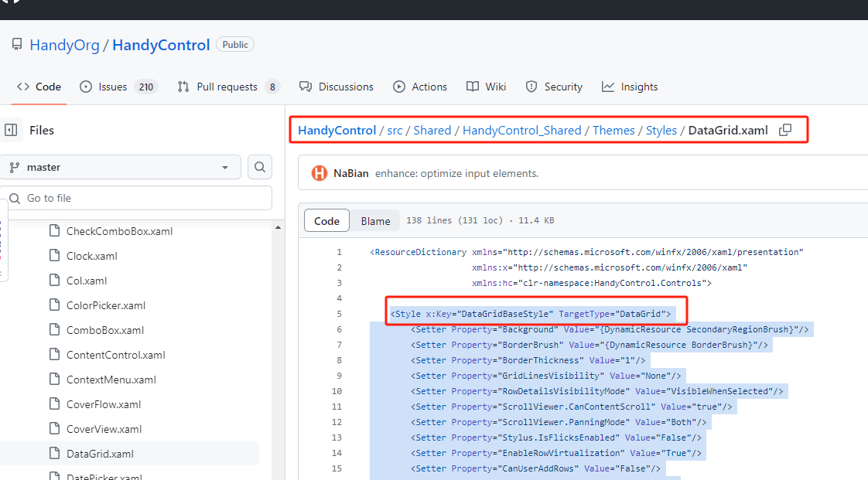Click the file tree scrollbar up arrow
Screen dimensions: 868x480
tap(278, 227)
